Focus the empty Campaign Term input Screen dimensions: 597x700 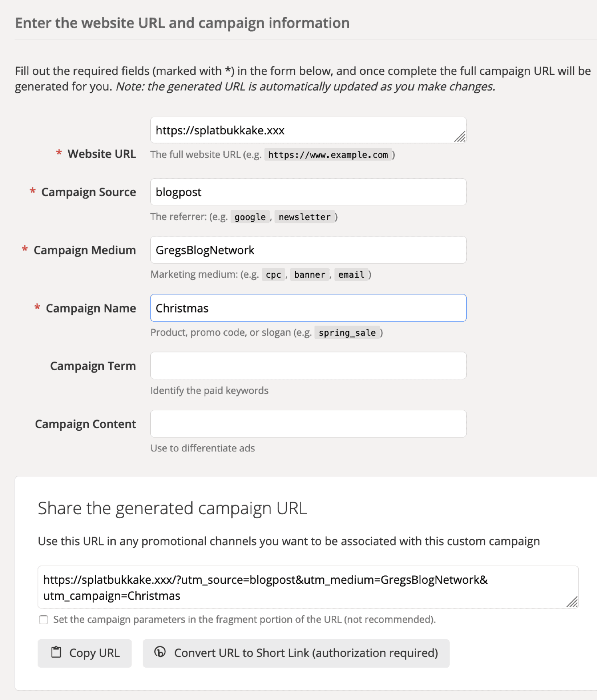point(308,366)
